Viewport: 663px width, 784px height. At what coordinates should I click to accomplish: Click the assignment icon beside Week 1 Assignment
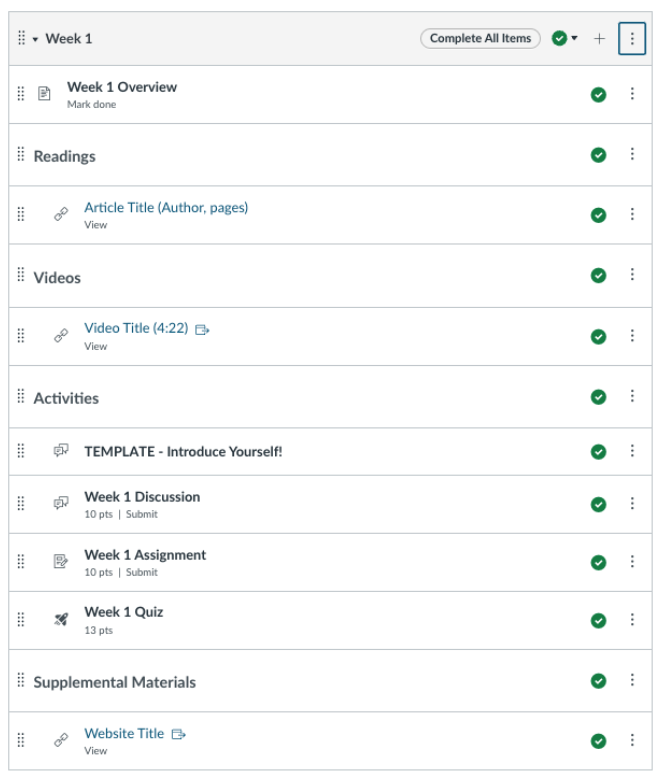(61, 561)
